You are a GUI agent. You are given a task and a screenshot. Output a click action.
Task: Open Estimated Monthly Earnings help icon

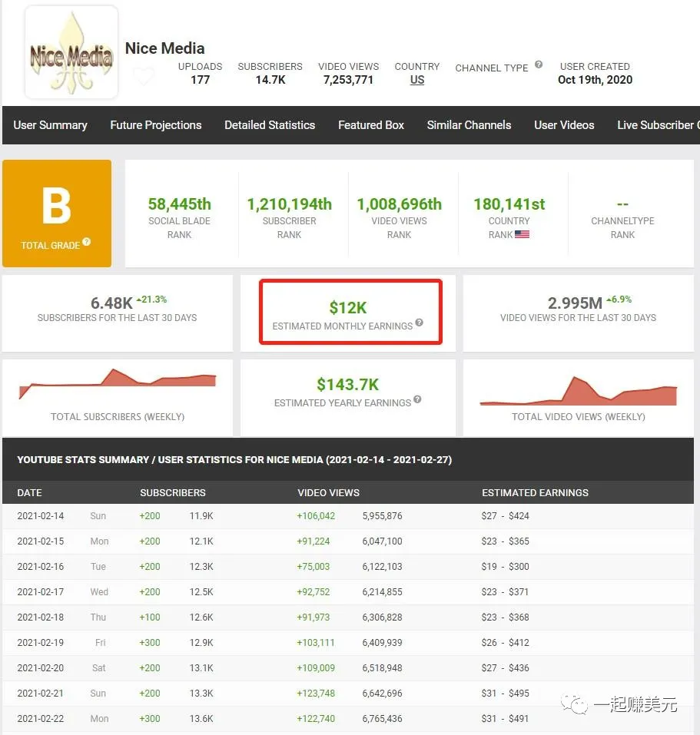click(420, 323)
